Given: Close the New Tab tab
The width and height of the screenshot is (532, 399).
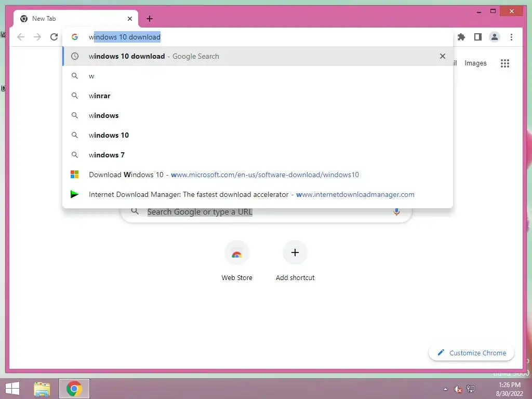Looking at the screenshot, I should (129, 19).
